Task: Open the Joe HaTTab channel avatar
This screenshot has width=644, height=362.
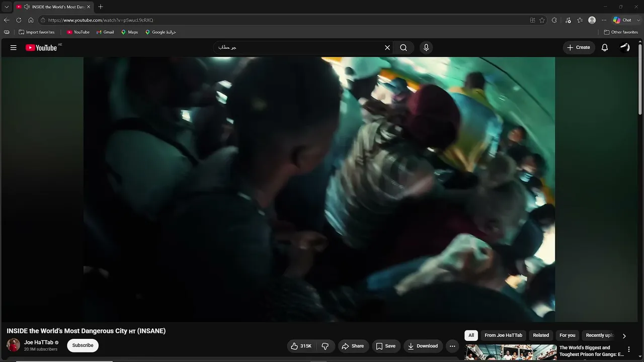Action: pos(14,345)
